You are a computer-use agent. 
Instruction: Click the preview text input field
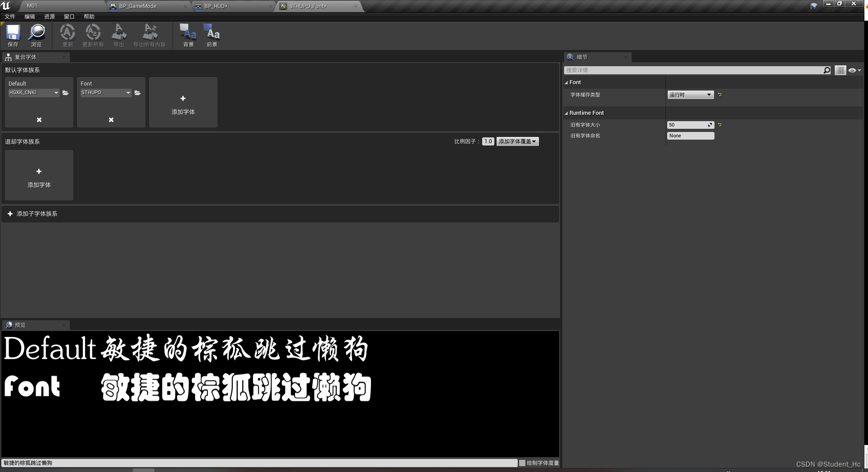(259, 463)
